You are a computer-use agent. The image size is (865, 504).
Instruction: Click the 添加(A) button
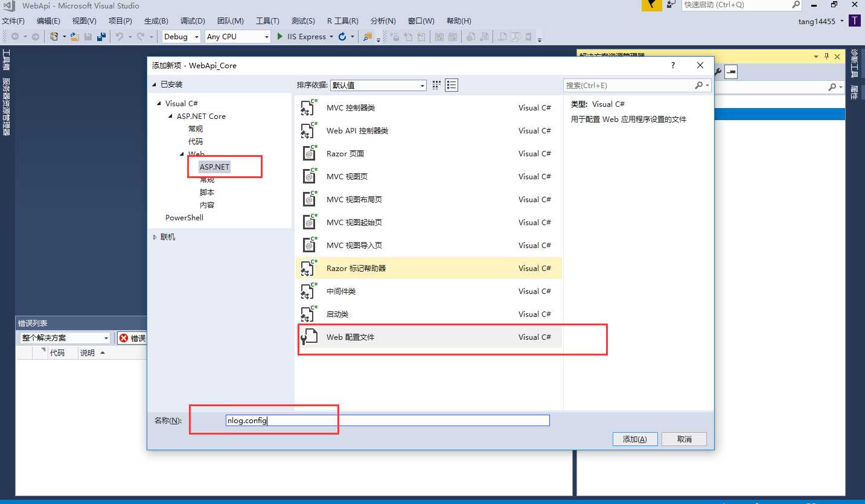(634, 439)
